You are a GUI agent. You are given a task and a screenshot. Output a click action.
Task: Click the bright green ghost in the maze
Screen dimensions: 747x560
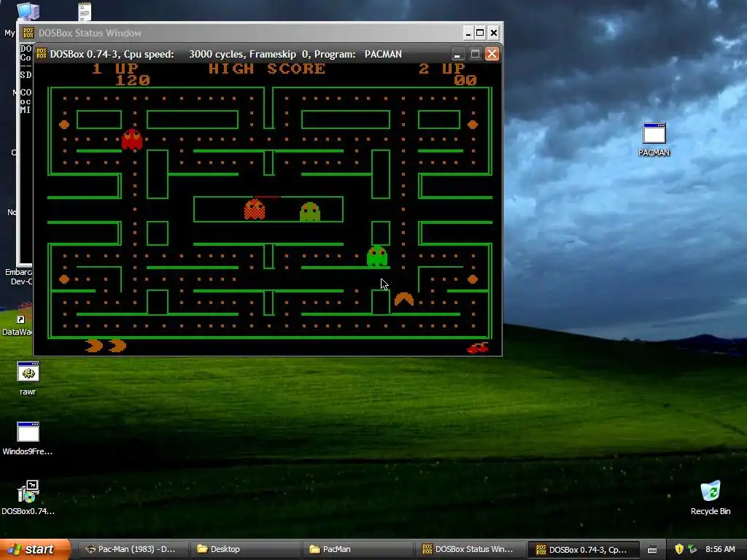tap(377, 256)
